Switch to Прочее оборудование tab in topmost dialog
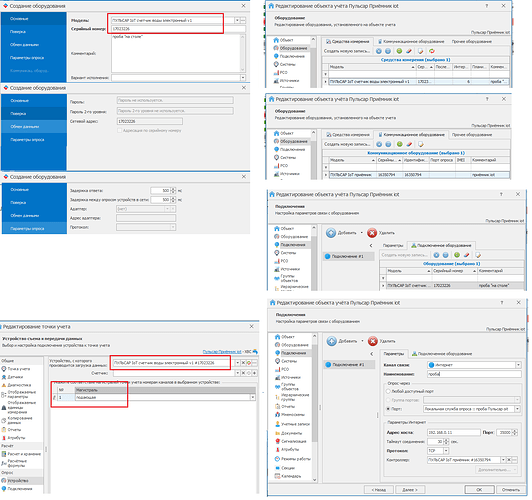 click(471, 41)
